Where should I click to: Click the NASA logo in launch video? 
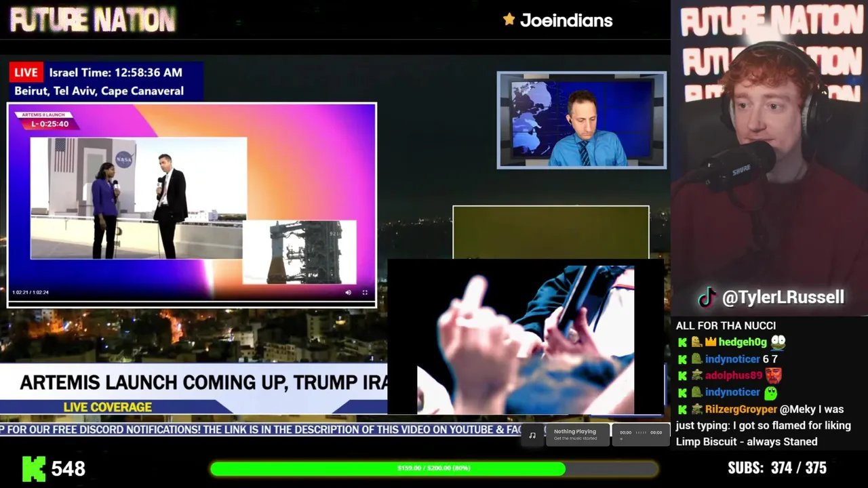pos(124,159)
